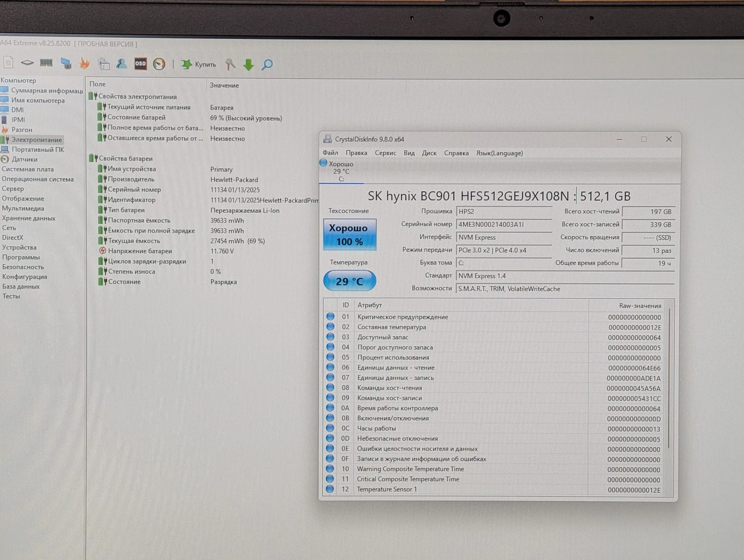
Task: Click the Поле column header in AIDA64
Action: pyautogui.click(x=97, y=84)
